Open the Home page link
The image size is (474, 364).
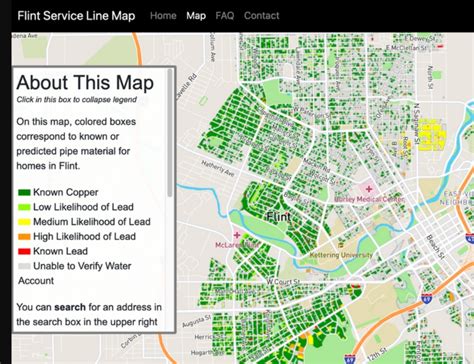pos(163,16)
